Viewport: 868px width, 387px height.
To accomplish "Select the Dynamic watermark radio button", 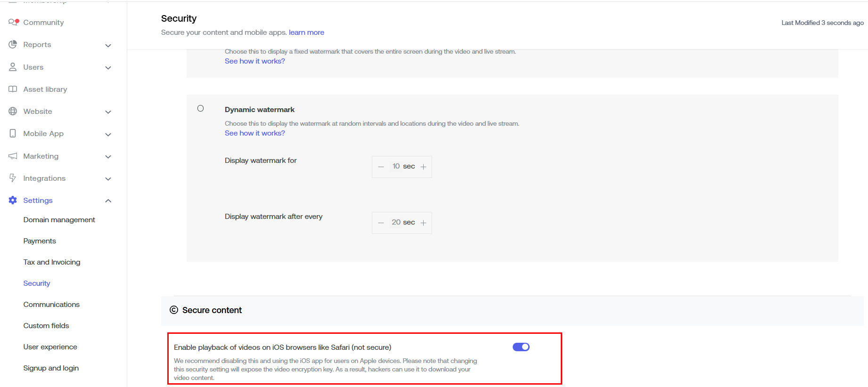I will (x=200, y=108).
